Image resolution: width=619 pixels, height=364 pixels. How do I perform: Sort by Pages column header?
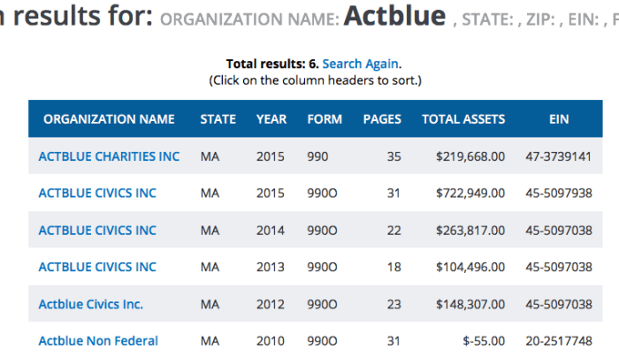(382, 119)
